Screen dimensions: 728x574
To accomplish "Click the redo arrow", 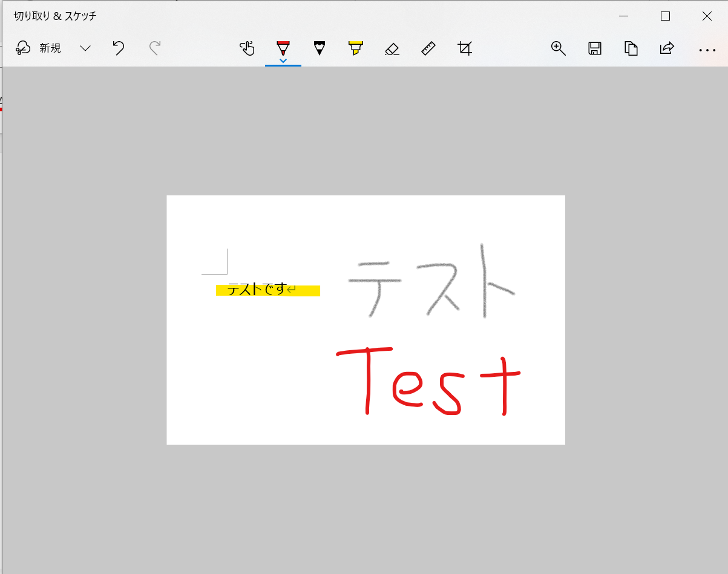I will [x=154, y=48].
